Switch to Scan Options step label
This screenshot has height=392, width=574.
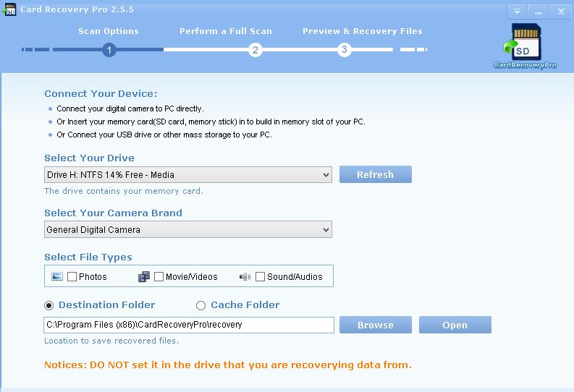[x=109, y=31]
